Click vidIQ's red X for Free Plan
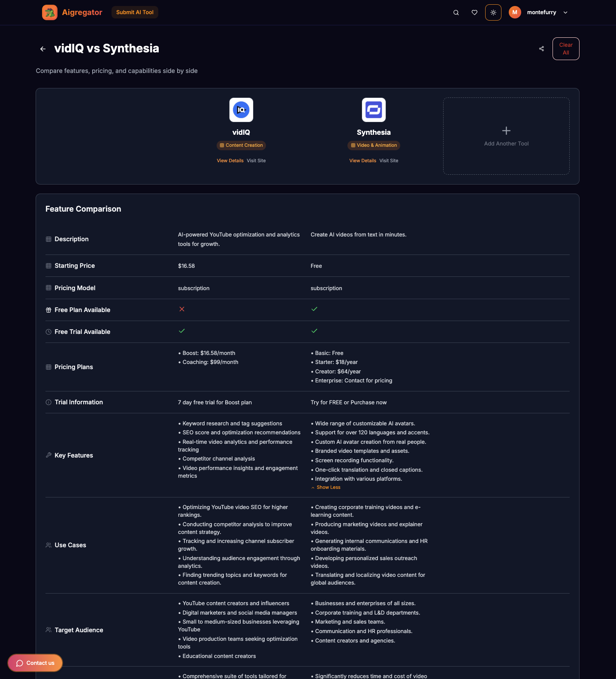Image resolution: width=616 pixels, height=679 pixels. (182, 309)
